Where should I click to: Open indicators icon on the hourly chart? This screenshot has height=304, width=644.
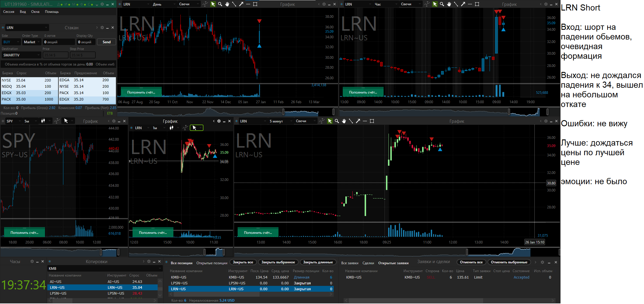(x=427, y=4)
